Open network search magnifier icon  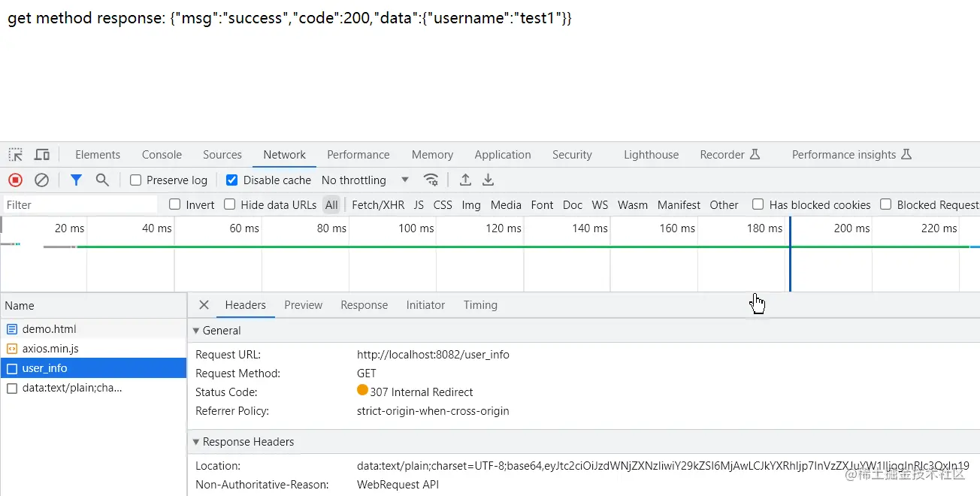pyautogui.click(x=102, y=180)
